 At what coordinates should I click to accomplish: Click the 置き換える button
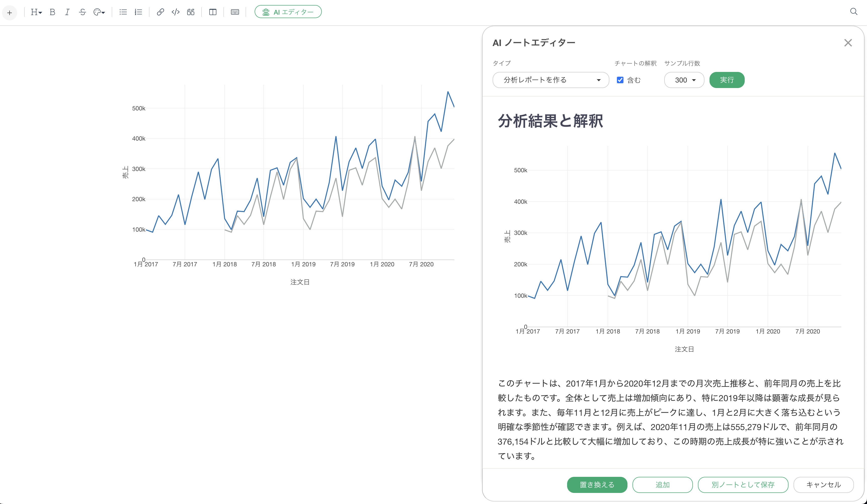pyautogui.click(x=597, y=484)
